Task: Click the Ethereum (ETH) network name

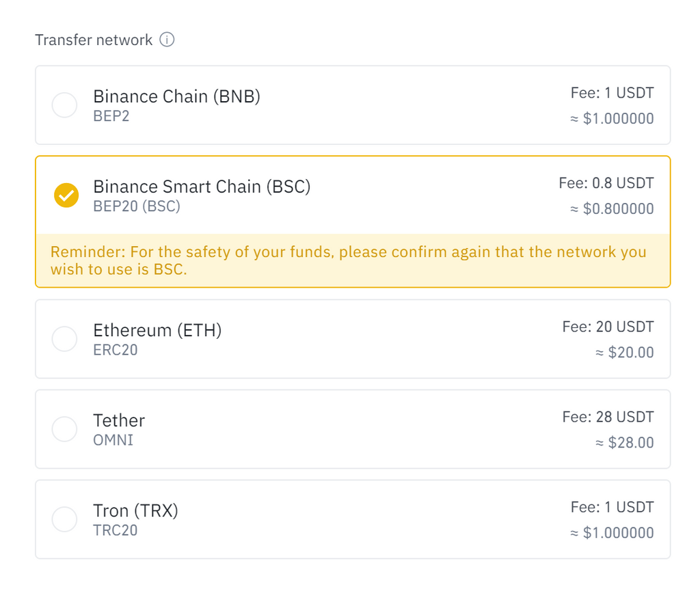Action: click(158, 330)
